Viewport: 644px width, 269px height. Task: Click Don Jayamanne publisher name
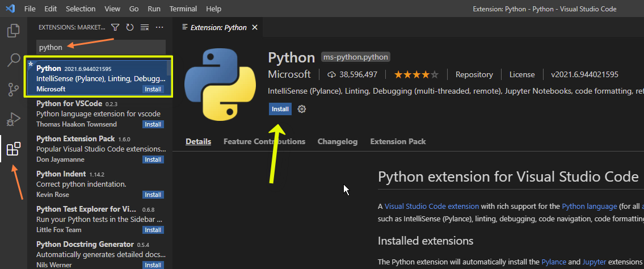pyautogui.click(x=60, y=159)
